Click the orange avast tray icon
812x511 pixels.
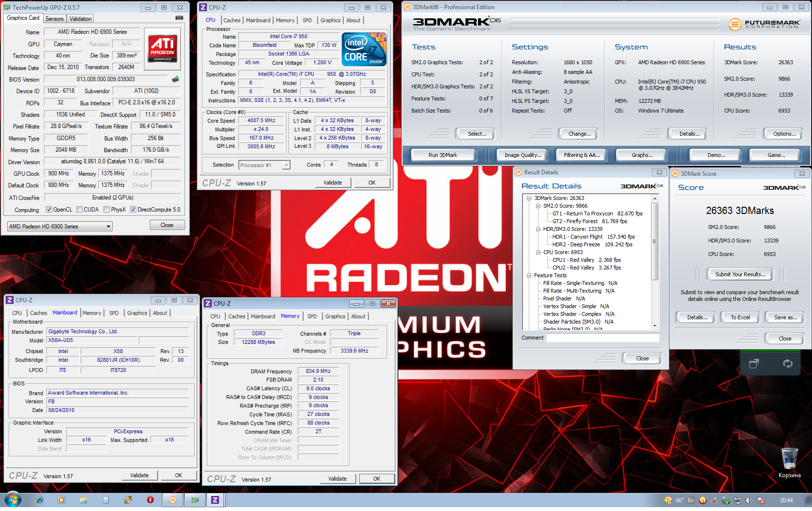click(x=703, y=501)
